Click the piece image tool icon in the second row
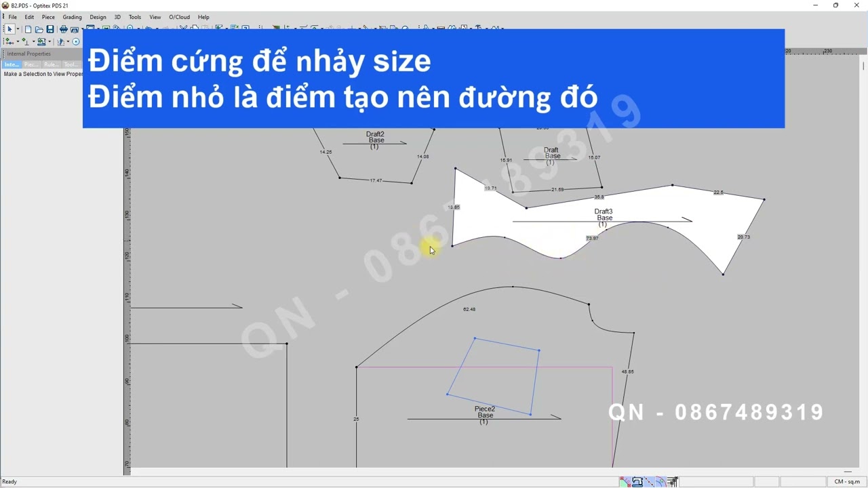 tap(41, 41)
